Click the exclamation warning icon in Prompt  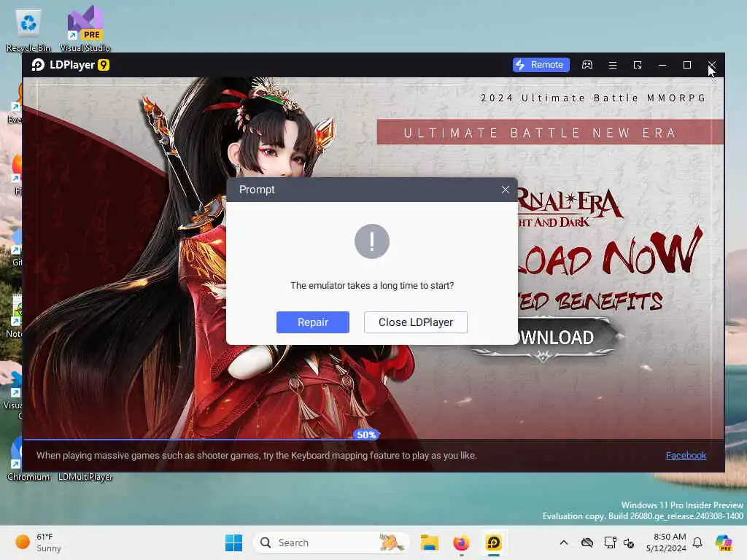click(x=372, y=241)
